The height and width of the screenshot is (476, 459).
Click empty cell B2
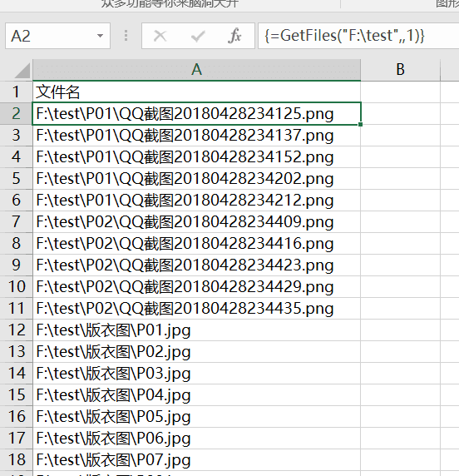click(401, 113)
